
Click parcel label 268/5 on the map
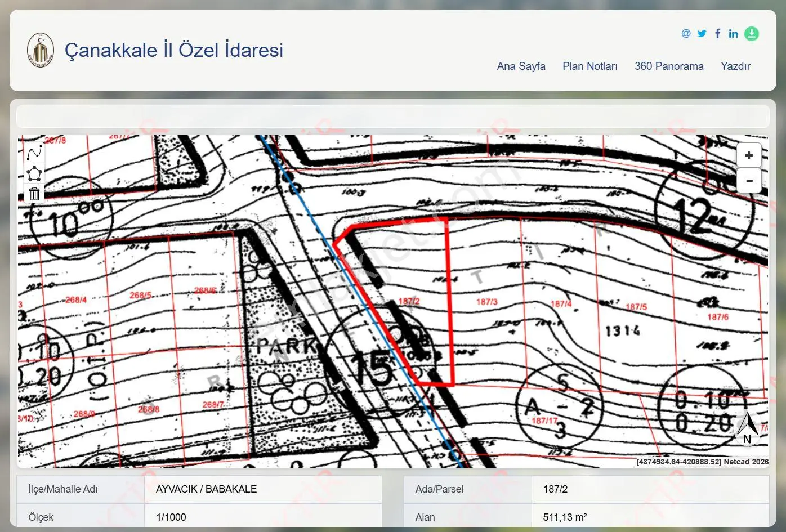point(140,295)
